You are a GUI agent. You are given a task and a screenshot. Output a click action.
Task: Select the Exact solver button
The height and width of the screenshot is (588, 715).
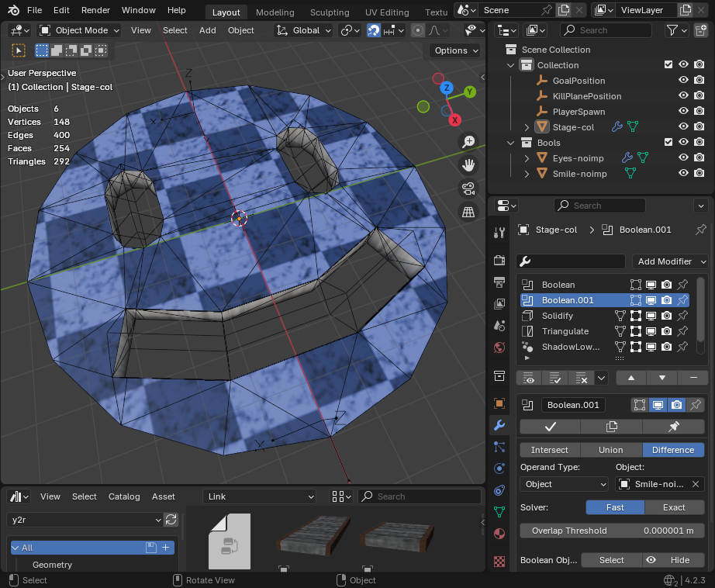pos(674,507)
